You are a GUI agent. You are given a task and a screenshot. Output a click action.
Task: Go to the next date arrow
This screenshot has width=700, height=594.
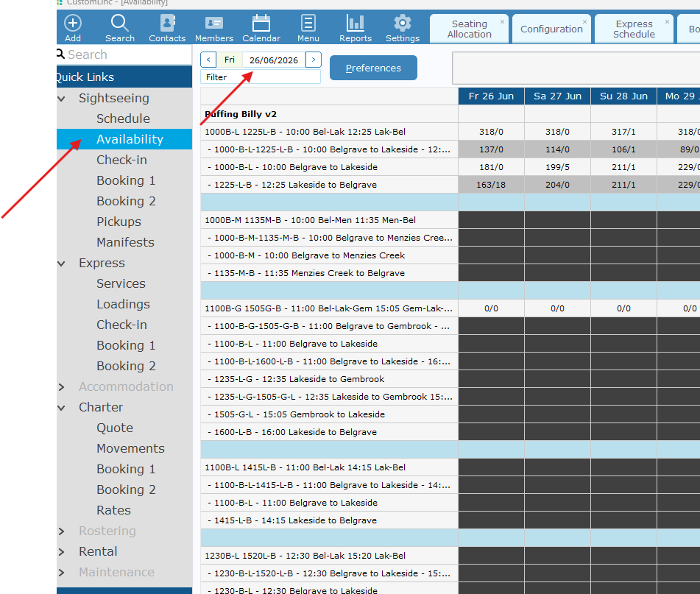click(314, 60)
